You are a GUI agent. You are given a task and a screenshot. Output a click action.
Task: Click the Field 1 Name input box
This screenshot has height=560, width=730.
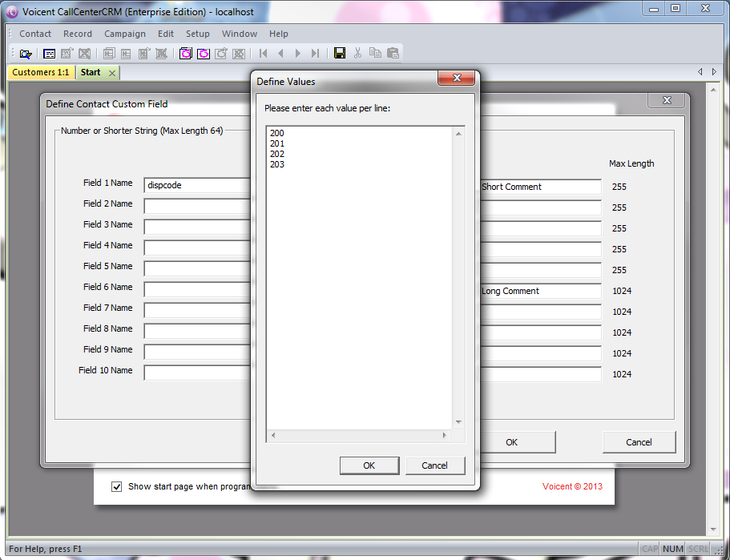[197, 186]
